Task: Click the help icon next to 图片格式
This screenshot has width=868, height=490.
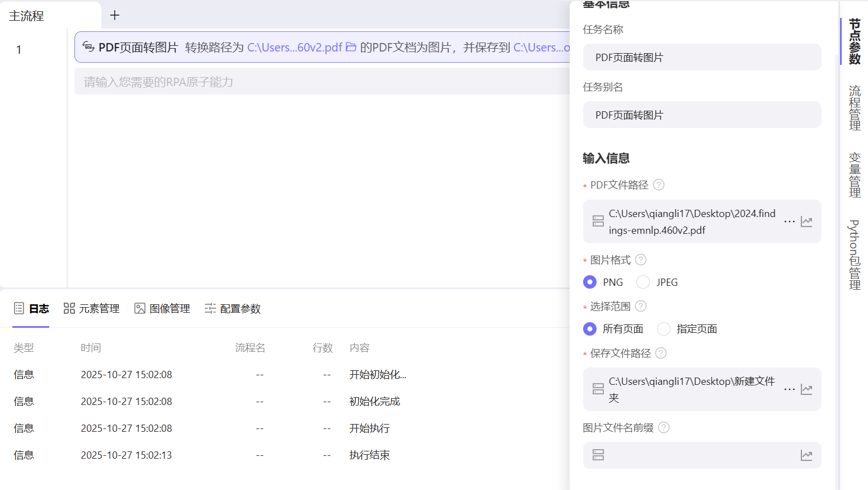Action: click(641, 260)
